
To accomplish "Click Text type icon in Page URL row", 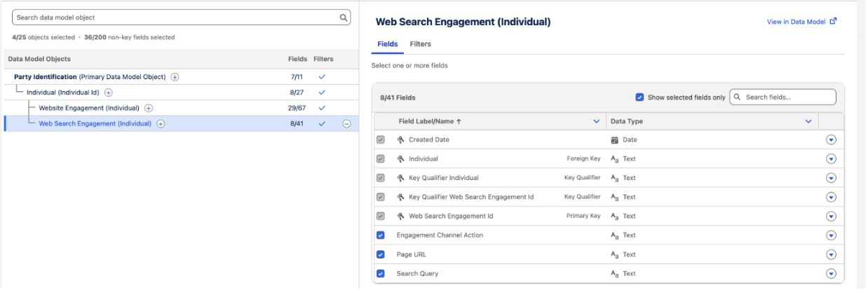I will click(616, 254).
